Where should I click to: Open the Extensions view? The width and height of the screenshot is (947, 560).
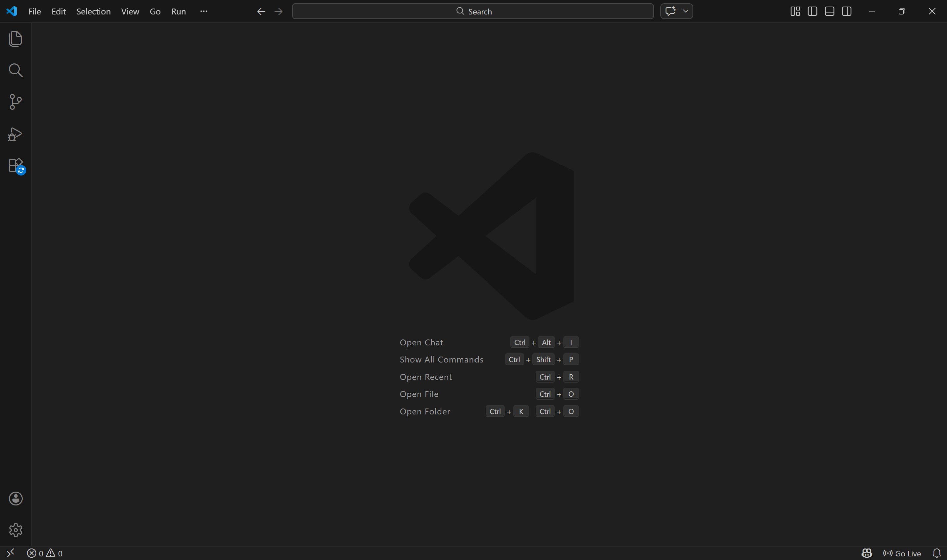(x=15, y=166)
